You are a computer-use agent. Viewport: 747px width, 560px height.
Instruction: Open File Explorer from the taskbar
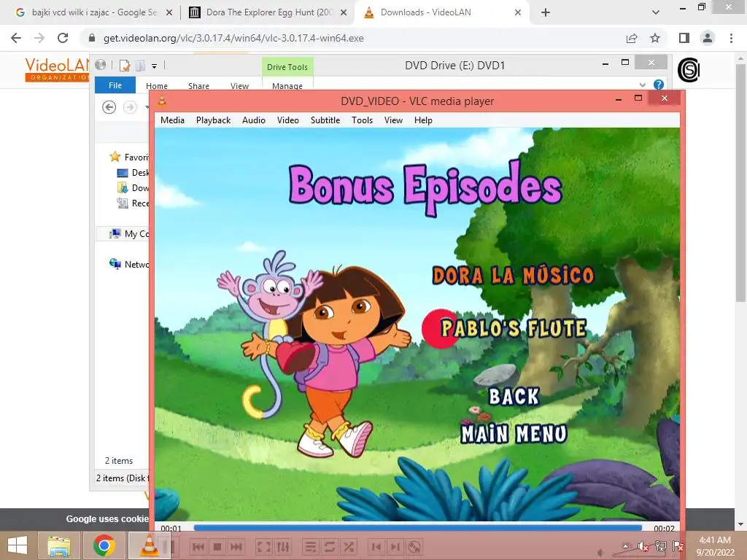click(58, 545)
